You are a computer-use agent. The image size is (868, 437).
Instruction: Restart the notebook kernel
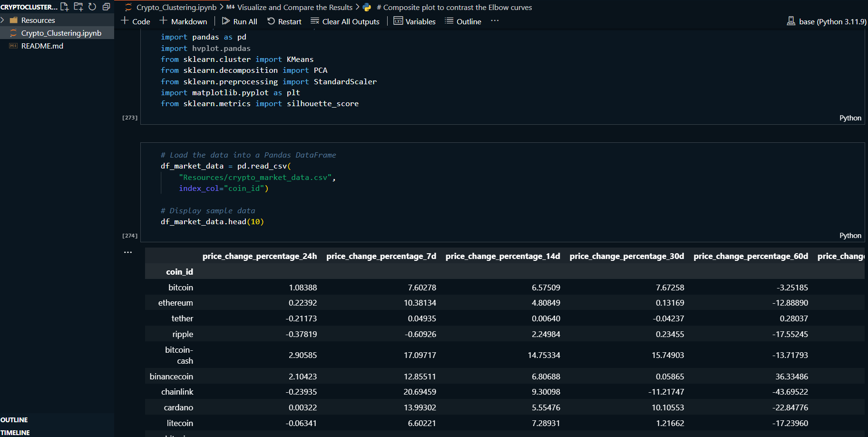(x=284, y=21)
